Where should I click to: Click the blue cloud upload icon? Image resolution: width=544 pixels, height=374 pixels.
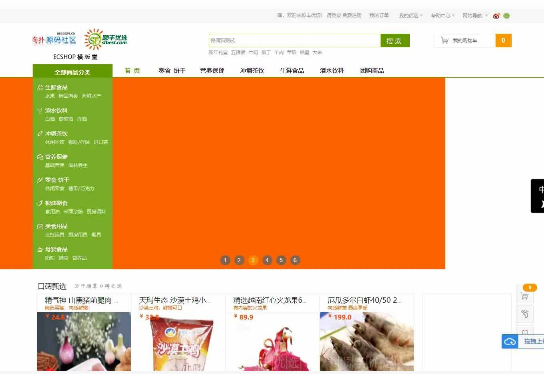pos(510,342)
